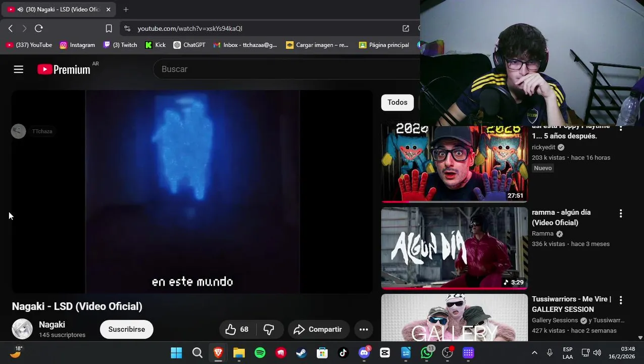The width and height of the screenshot is (644, 364).
Task: Open Steam from taskbar
Action: (x=302, y=353)
